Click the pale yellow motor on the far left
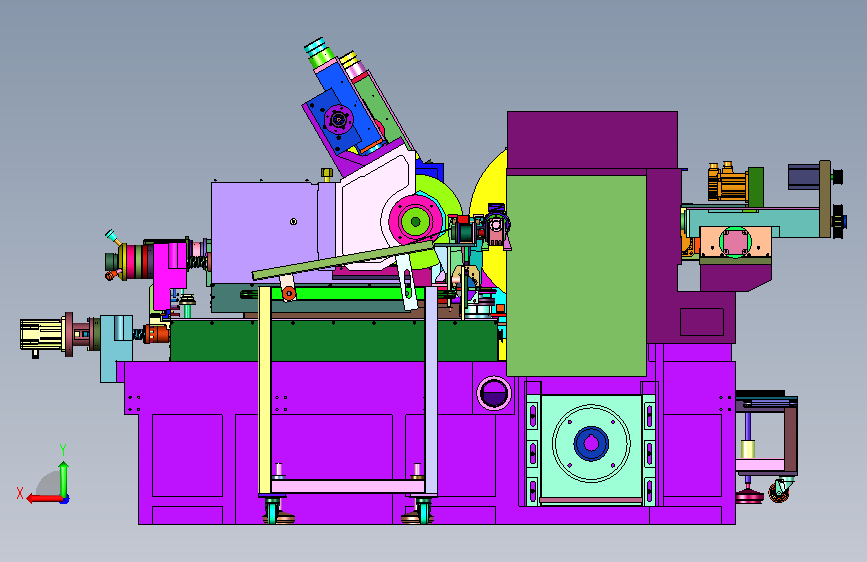The width and height of the screenshot is (867, 562). click(41, 334)
